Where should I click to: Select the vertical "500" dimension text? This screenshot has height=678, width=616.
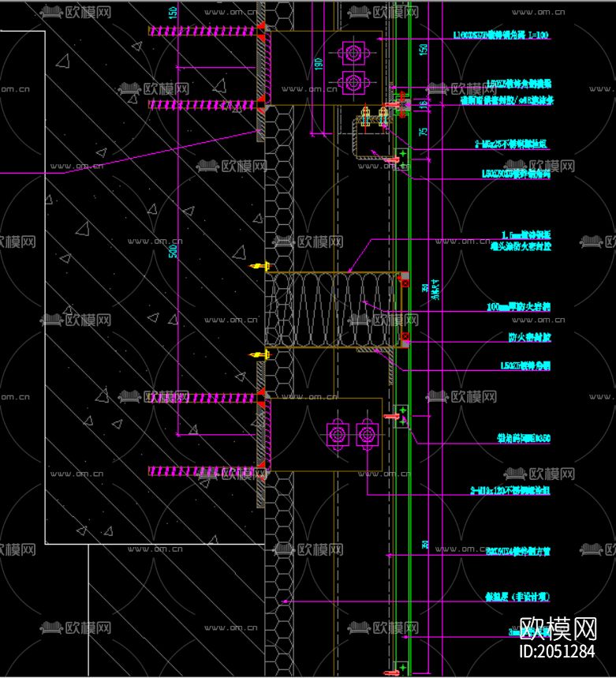[x=173, y=251]
